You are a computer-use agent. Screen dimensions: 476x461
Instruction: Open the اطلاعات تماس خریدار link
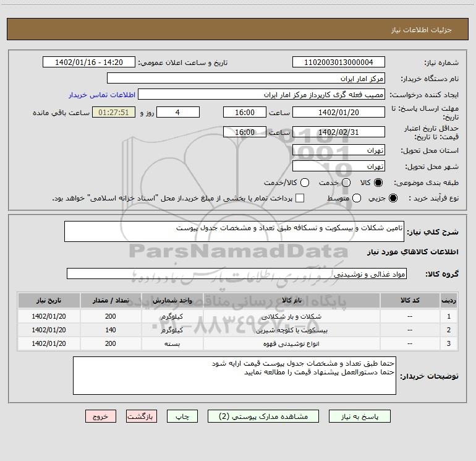102,95
